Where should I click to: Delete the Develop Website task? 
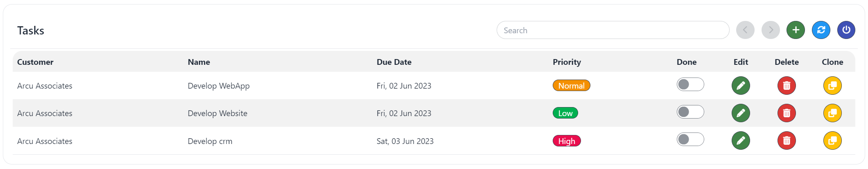pos(787,113)
